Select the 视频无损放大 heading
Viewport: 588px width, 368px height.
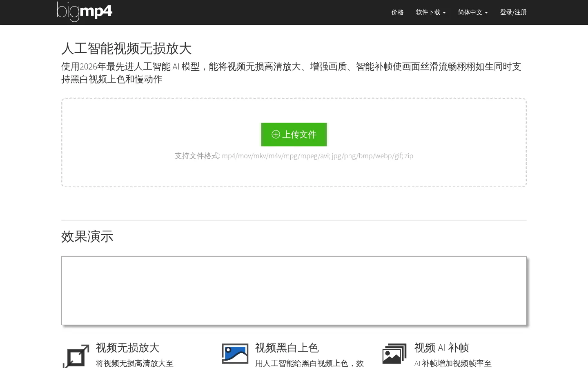pos(128,348)
